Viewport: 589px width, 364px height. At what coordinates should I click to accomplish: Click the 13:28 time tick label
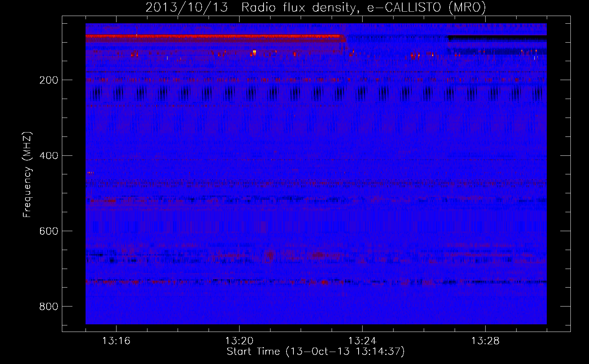pos(485,341)
